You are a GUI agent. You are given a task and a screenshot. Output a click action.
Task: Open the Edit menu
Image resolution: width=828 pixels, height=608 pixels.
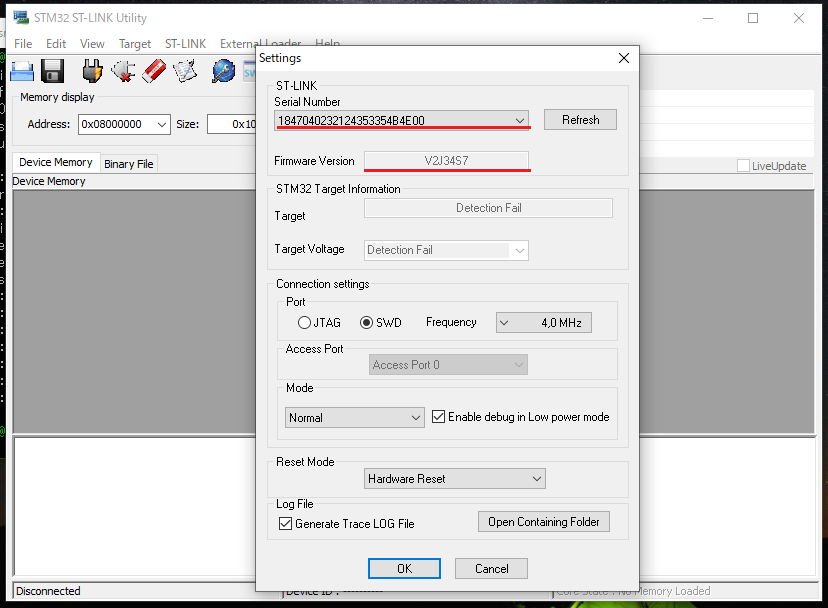point(56,44)
